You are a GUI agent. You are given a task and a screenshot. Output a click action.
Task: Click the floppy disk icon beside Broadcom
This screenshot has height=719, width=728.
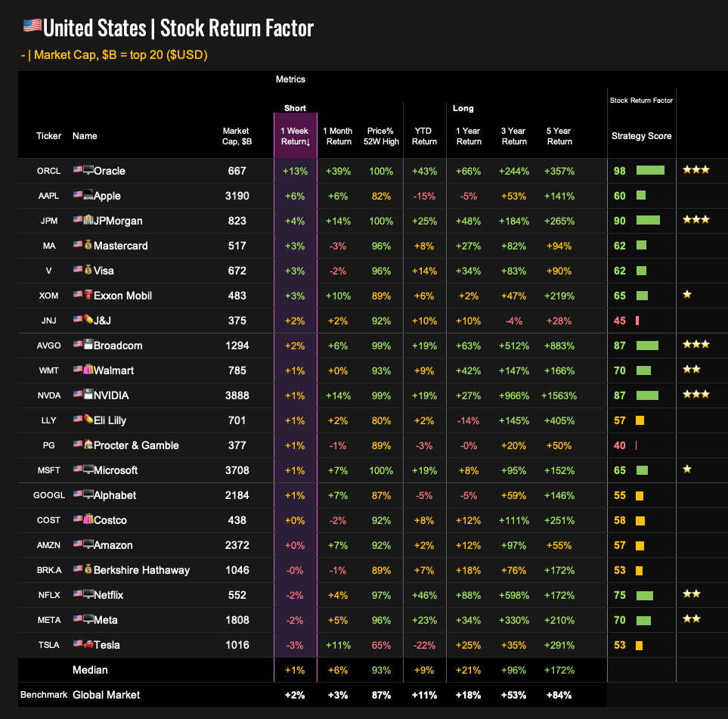pyautogui.click(x=88, y=344)
